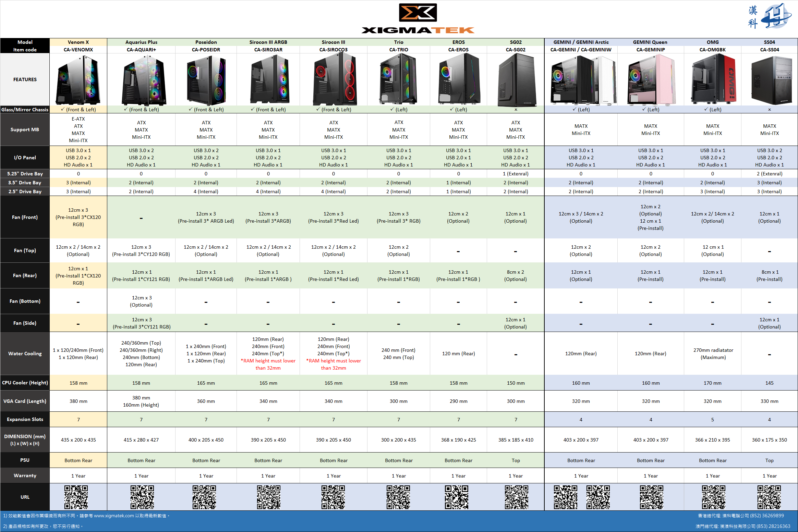
Task: Click the CA-VENOMX item code
Action: click(78, 50)
